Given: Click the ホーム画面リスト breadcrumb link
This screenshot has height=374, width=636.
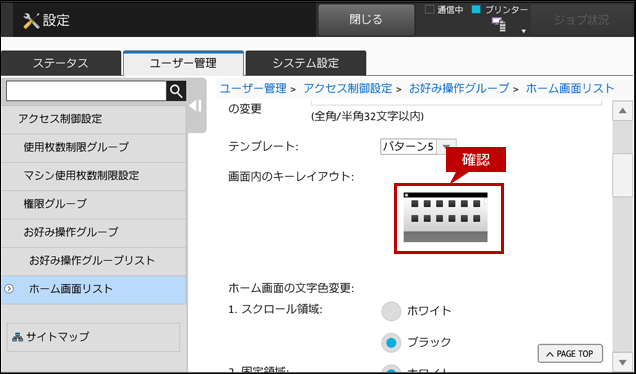Looking at the screenshot, I should [570, 88].
